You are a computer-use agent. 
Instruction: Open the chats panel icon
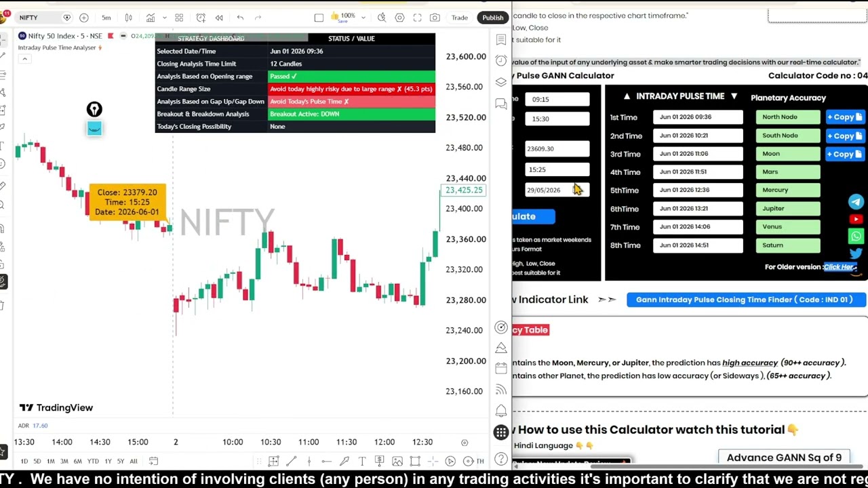tap(500, 104)
